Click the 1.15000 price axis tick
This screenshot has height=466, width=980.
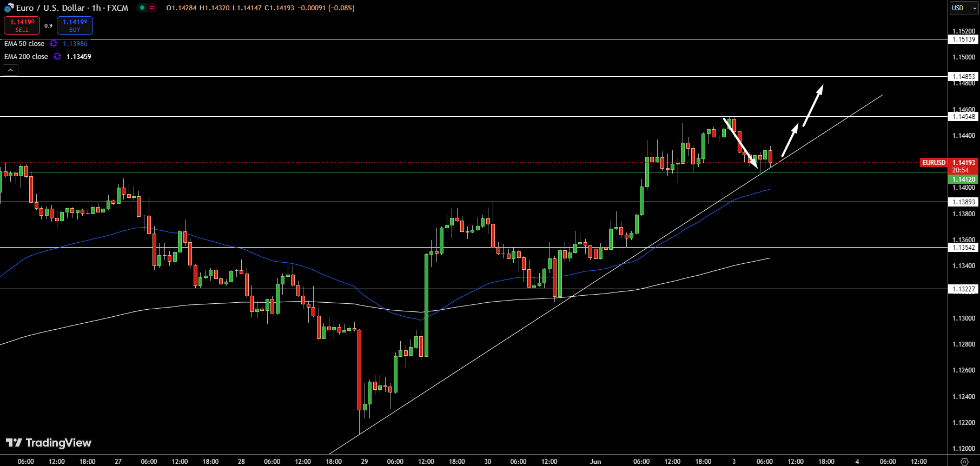pos(964,57)
